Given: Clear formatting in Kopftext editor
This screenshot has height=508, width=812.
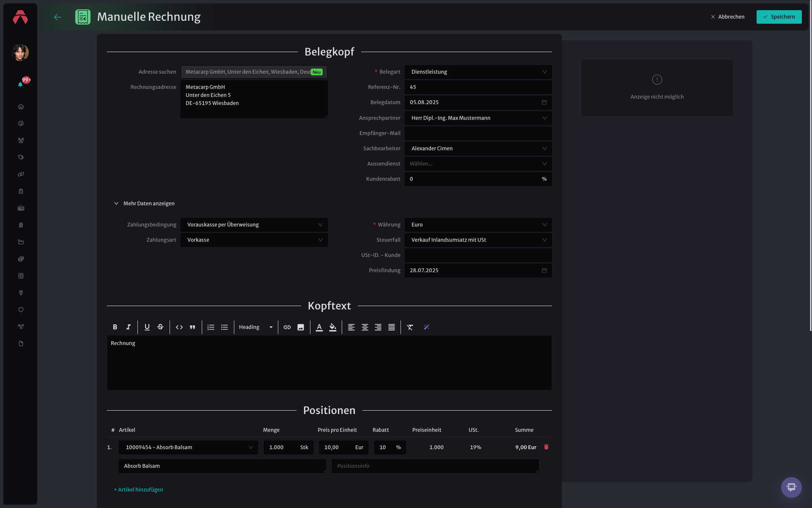Looking at the screenshot, I should (x=410, y=327).
